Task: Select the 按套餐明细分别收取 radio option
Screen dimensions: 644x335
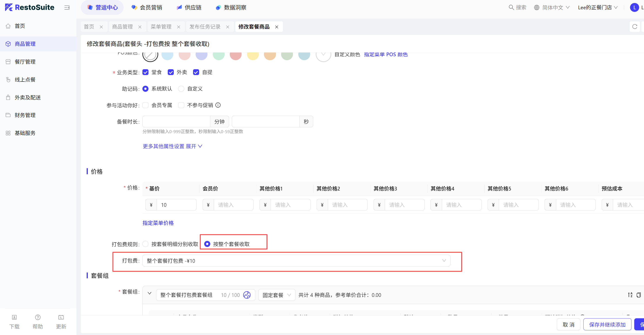Action: pyautogui.click(x=145, y=244)
